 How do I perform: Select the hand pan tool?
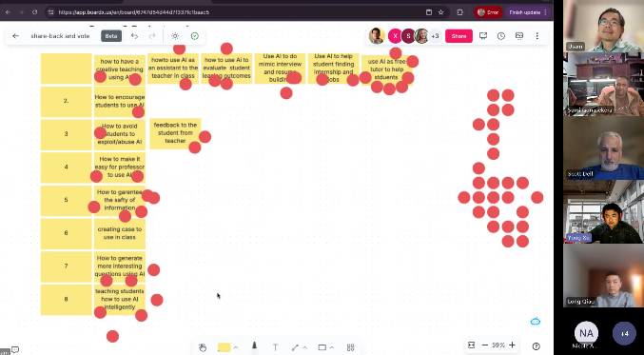pos(203,347)
